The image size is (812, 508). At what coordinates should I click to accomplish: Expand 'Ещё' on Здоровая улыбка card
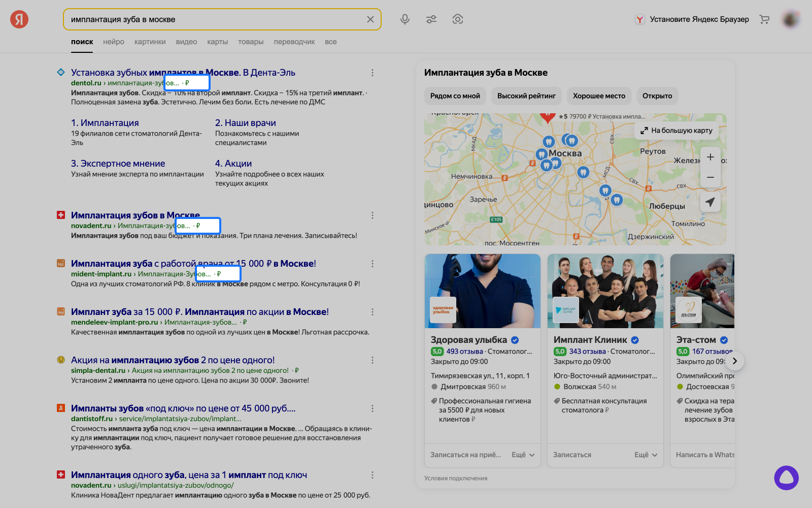point(523,455)
